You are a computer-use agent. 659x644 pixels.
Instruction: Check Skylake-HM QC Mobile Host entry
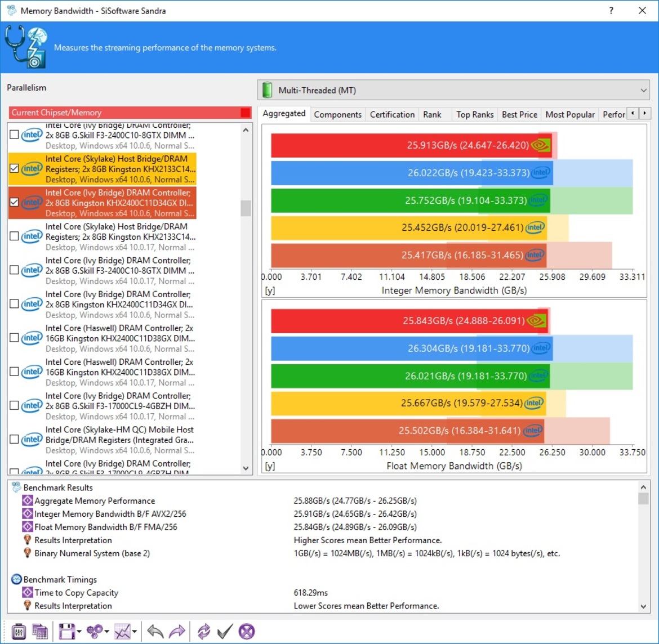coord(14,440)
